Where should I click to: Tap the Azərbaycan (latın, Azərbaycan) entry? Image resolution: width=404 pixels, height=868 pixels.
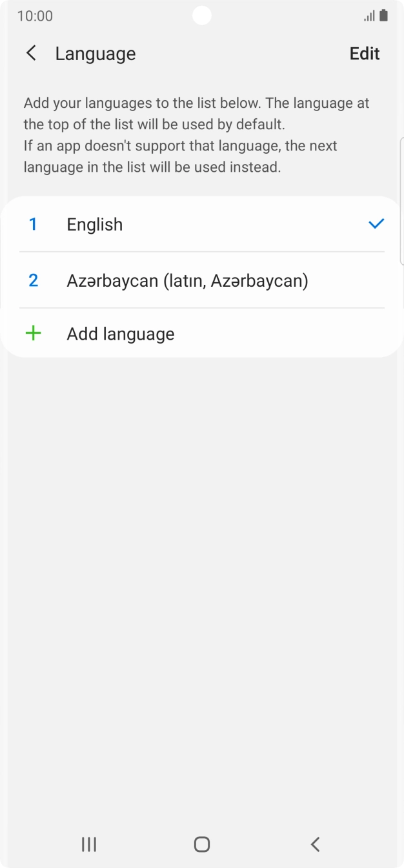click(188, 280)
